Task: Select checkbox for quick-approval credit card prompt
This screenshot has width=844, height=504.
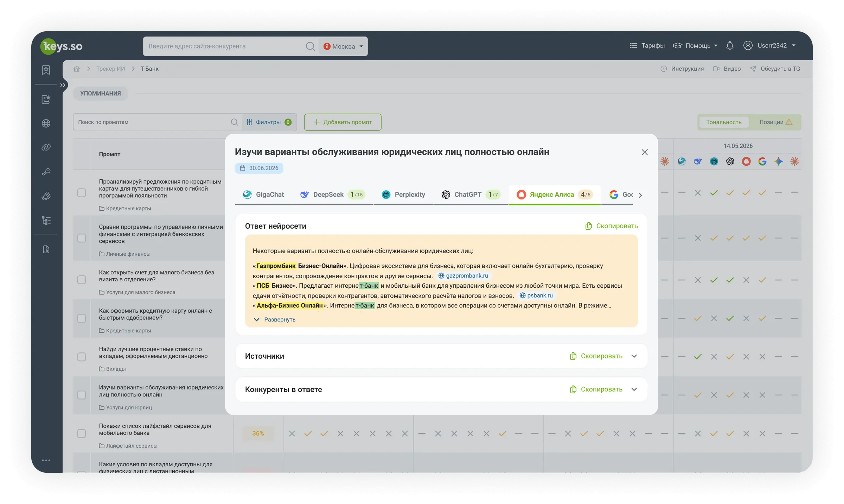Action: 82,318
